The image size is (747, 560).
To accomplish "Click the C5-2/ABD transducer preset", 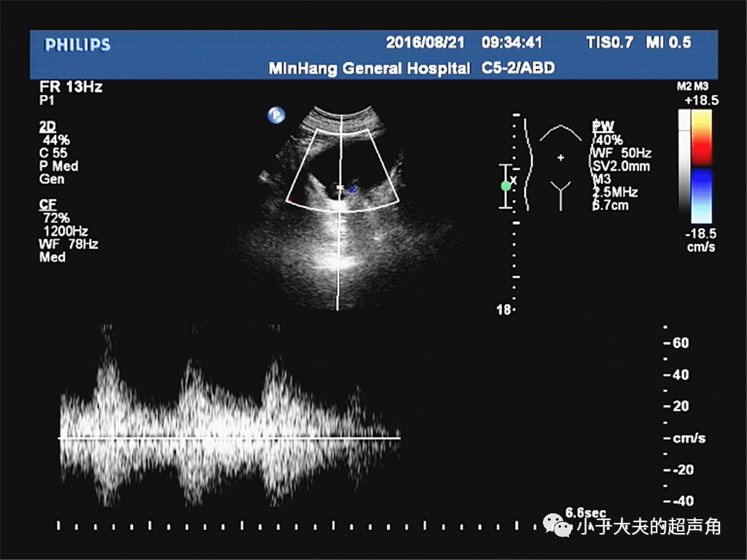I will click(519, 68).
